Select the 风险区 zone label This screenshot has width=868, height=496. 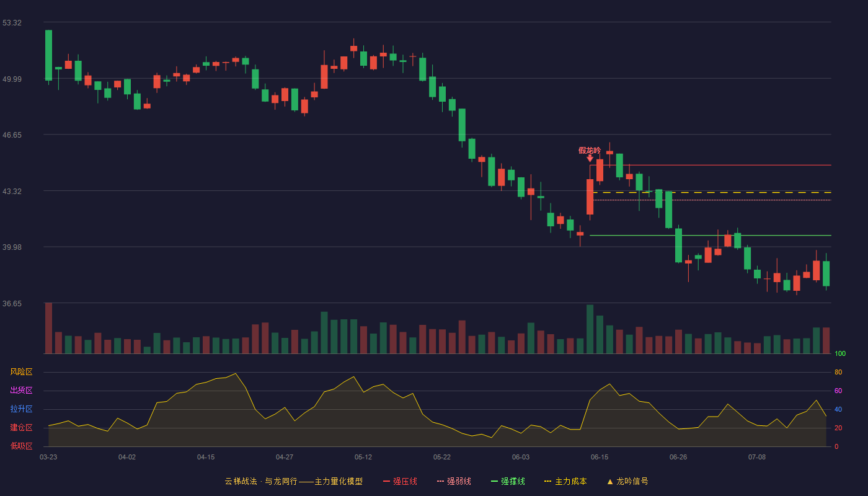pyautogui.click(x=22, y=372)
